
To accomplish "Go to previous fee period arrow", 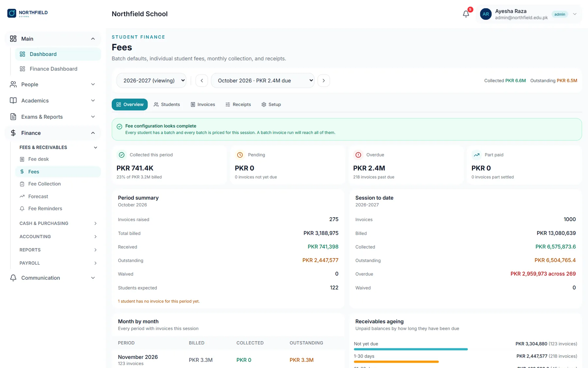I will coord(202,80).
